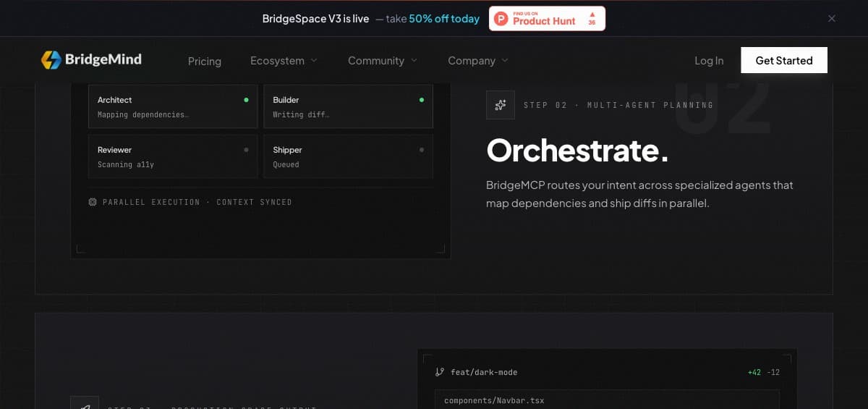The width and height of the screenshot is (868, 409).
Task: Click the Log In link
Action: point(709,61)
